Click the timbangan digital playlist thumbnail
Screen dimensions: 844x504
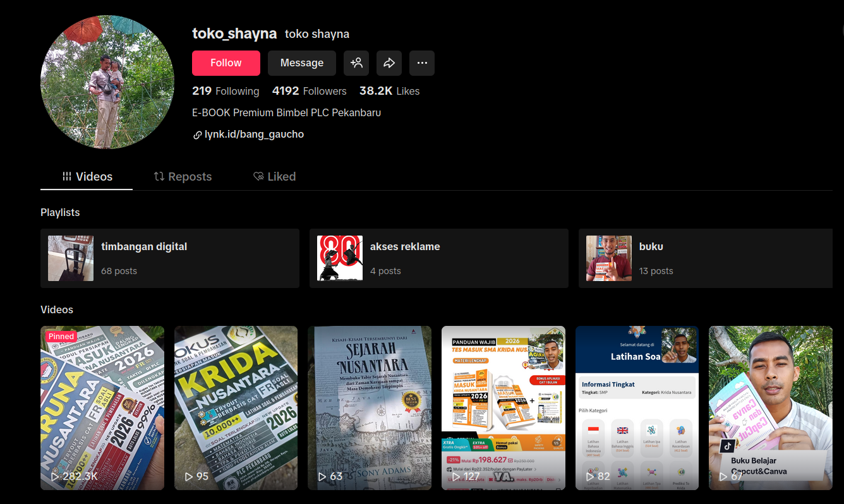(x=71, y=258)
